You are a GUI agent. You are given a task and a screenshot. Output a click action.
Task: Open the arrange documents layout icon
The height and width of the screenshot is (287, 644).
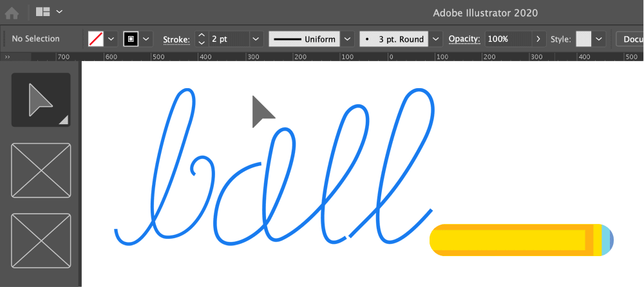coord(43,12)
